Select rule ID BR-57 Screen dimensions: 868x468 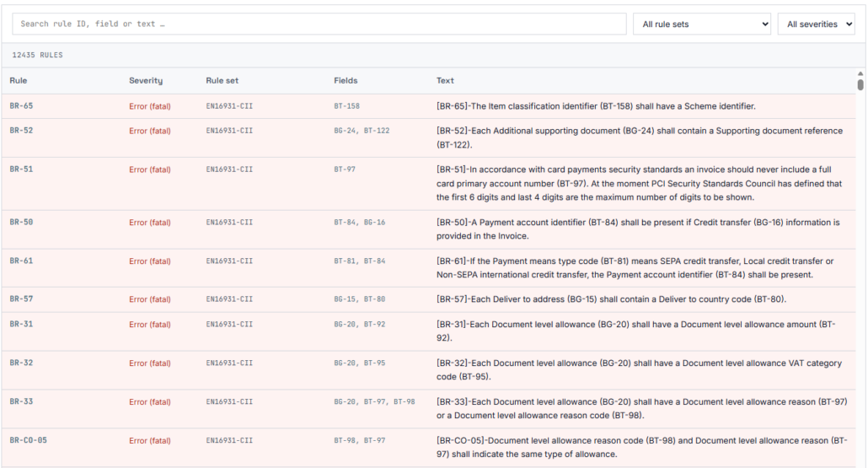pos(21,299)
